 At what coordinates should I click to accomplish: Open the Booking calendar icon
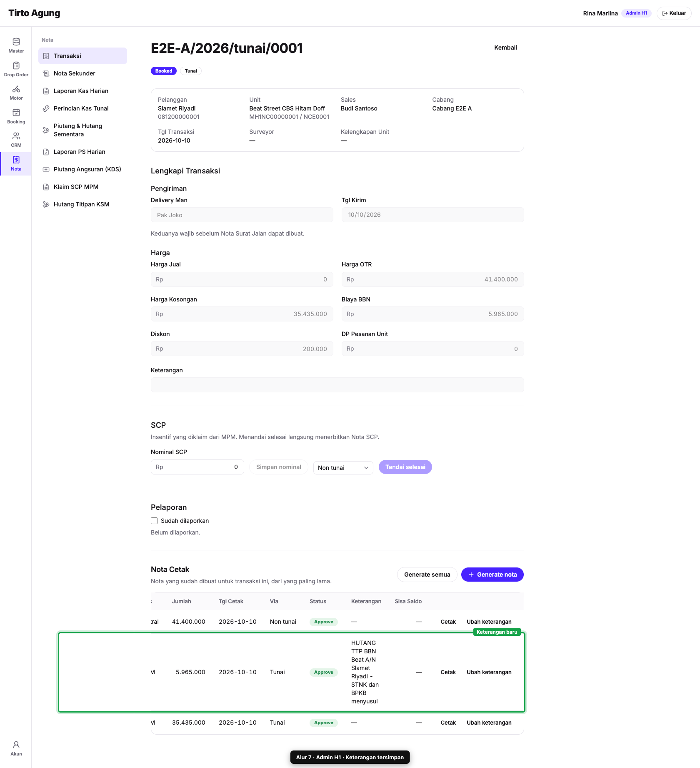click(16, 113)
